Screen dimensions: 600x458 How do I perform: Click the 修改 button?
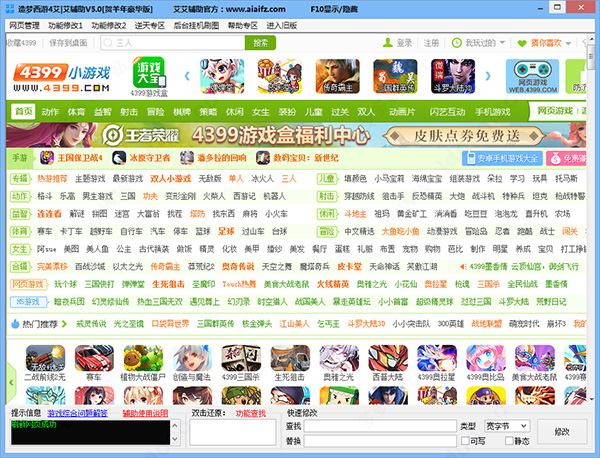tap(562, 432)
